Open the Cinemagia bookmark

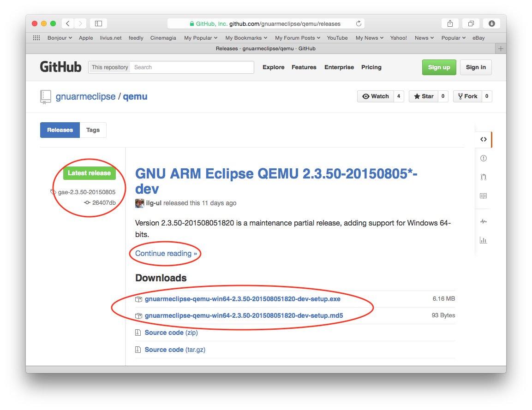point(163,38)
